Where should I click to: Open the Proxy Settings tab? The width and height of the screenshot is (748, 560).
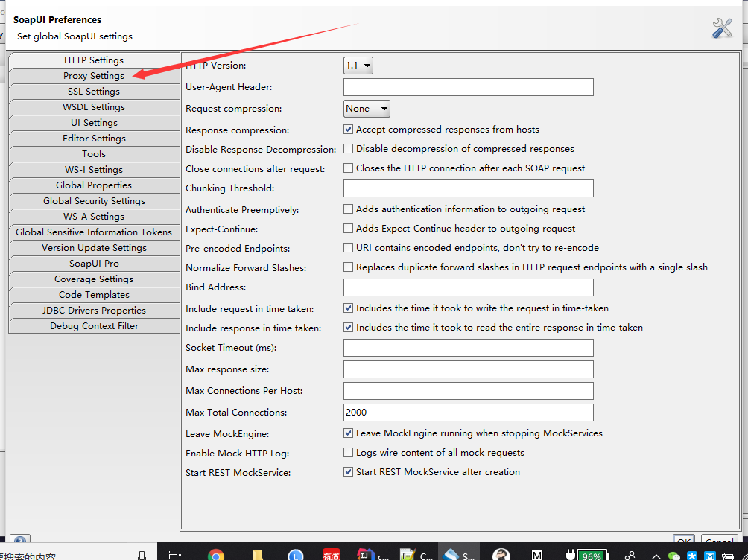tap(94, 76)
